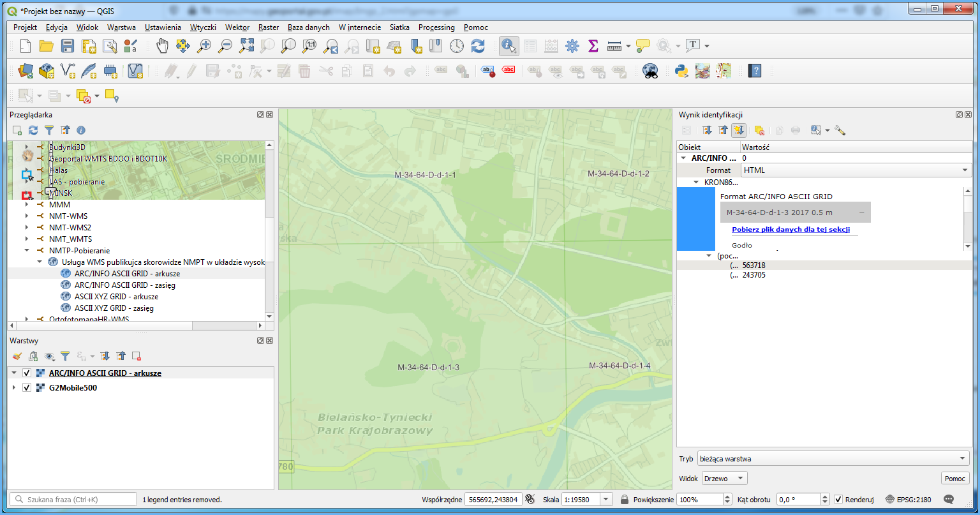The image size is (980, 515).
Task: Activate the Measure ruler tool
Action: (x=614, y=46)
